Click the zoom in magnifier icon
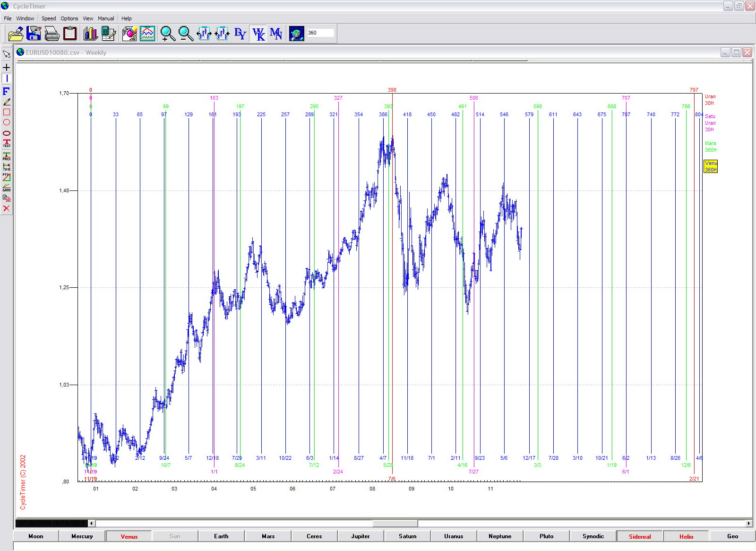 pos(167,34)
